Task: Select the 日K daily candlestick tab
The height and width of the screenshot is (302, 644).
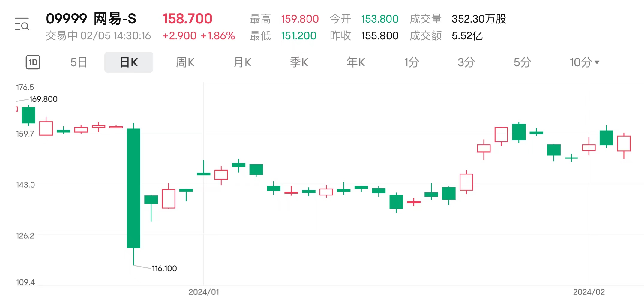Action: pyautogui.click(x=128, y=62)
